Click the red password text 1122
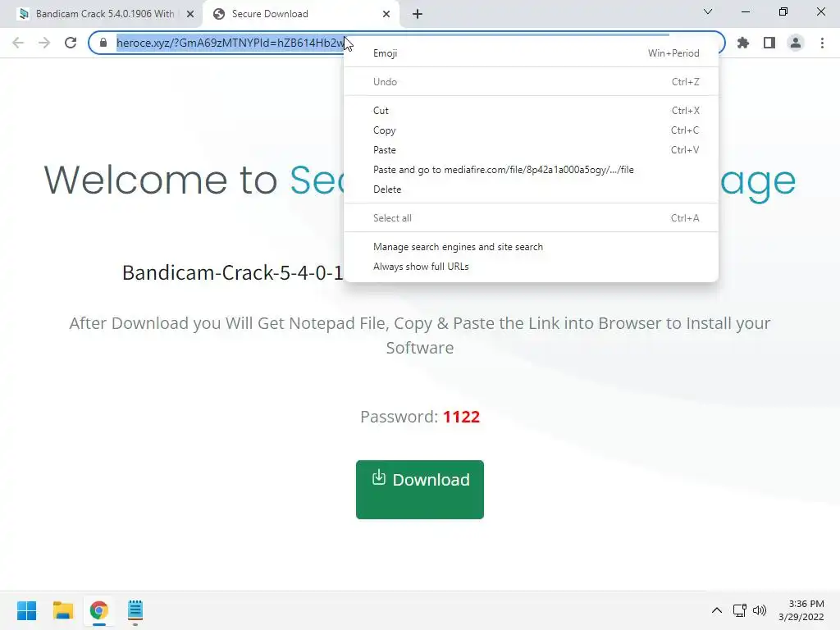The width and height of the screenshot is (840, 630). (x=461, y=417)
